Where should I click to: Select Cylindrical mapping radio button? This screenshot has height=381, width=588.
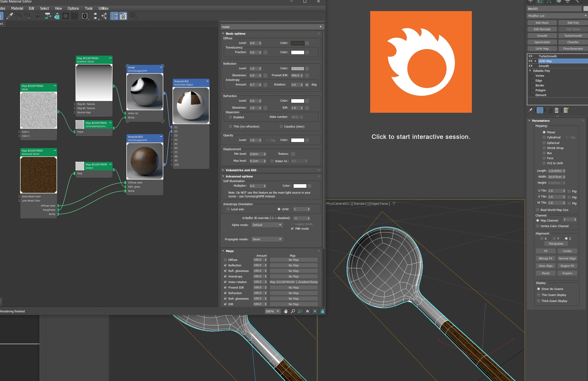pos(544,137)
